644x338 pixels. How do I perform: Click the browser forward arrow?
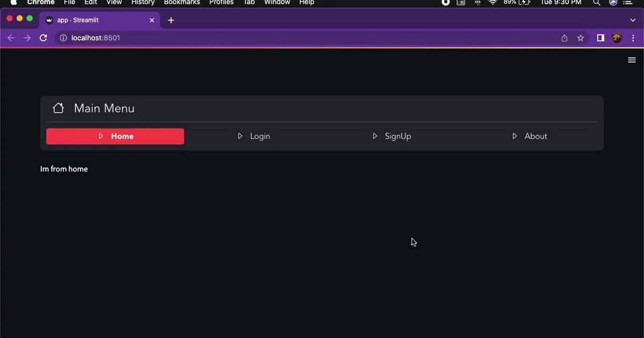(27, 38)
